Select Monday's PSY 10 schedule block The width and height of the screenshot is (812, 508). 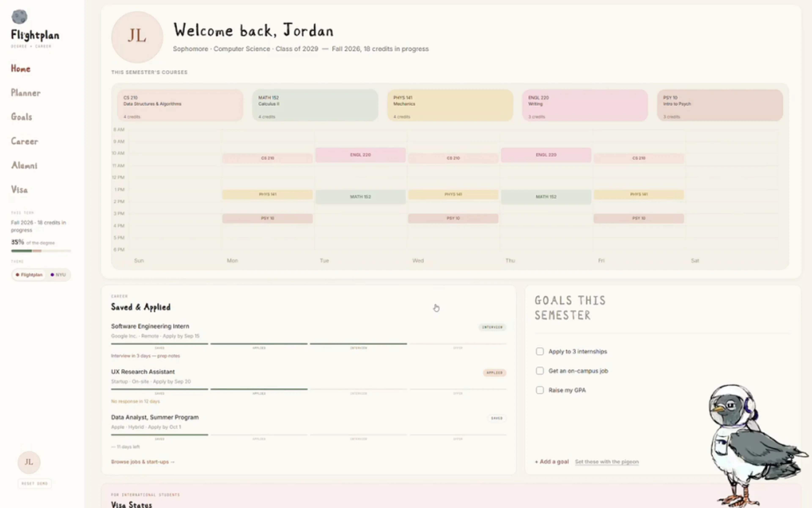pyautogui.click(x=267, y=218)
